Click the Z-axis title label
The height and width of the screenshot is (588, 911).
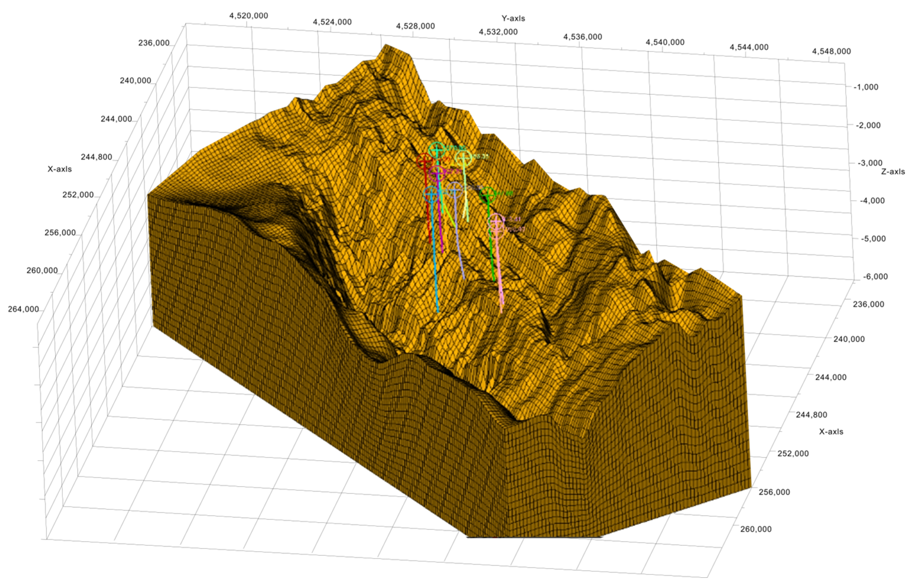(893, 171)
